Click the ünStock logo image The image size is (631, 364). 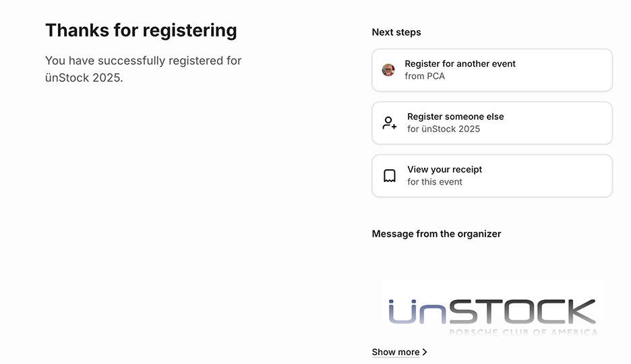(x=492, y=310)
